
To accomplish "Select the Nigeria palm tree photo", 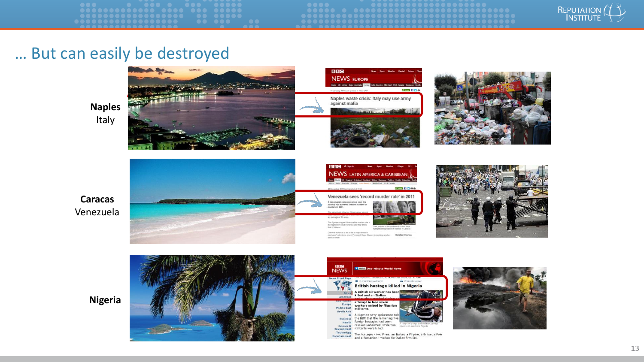I will [x=212, y=298].
